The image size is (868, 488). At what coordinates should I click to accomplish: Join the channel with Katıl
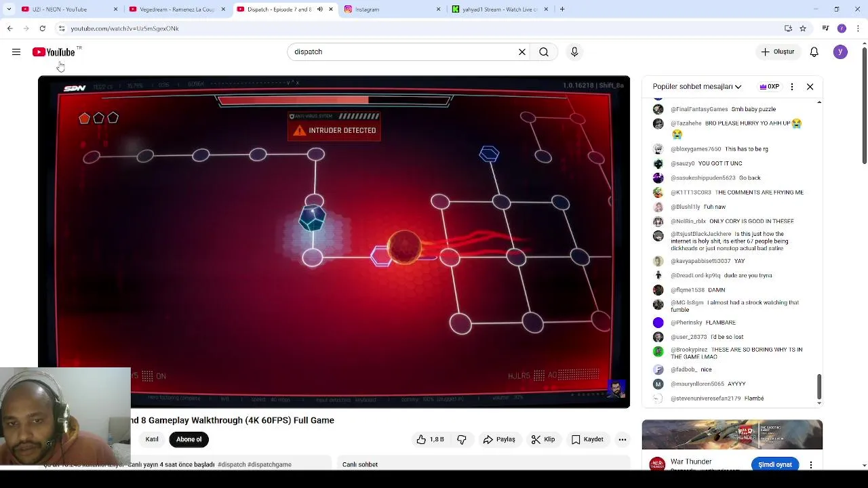click(x=152, y=439)
